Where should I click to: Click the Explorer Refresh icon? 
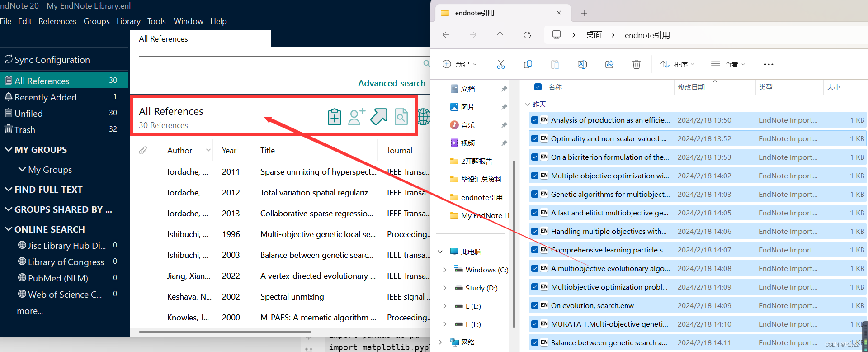tap(527, 35)
